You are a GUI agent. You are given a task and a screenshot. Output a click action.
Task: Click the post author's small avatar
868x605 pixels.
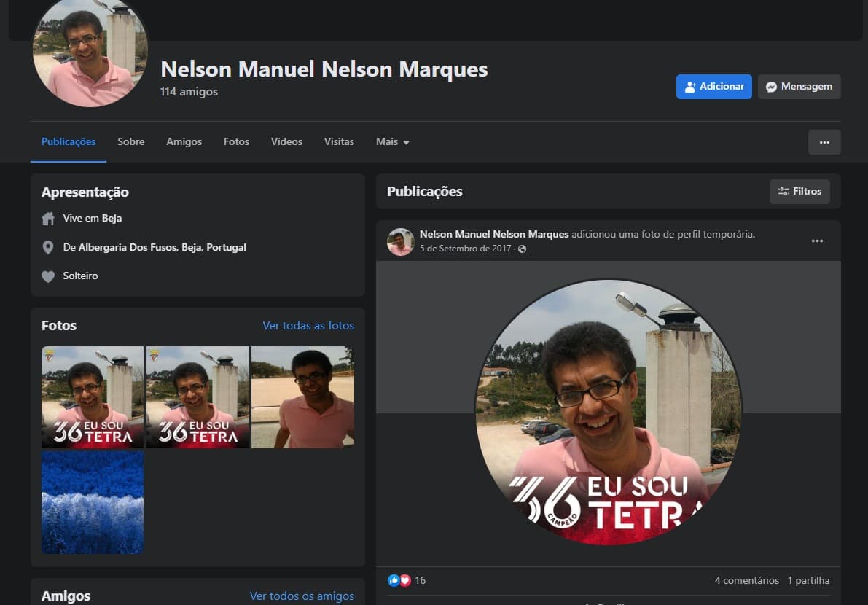coord(400,241)
